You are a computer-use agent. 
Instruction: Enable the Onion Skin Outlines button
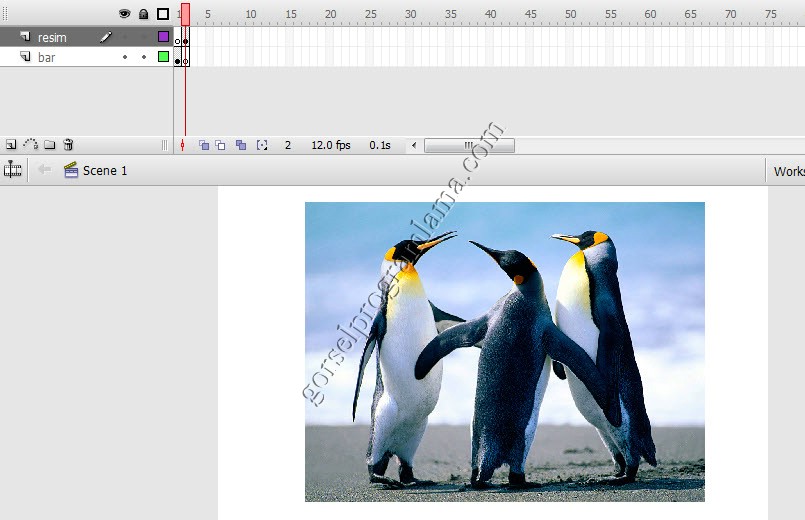pos(221,145)
